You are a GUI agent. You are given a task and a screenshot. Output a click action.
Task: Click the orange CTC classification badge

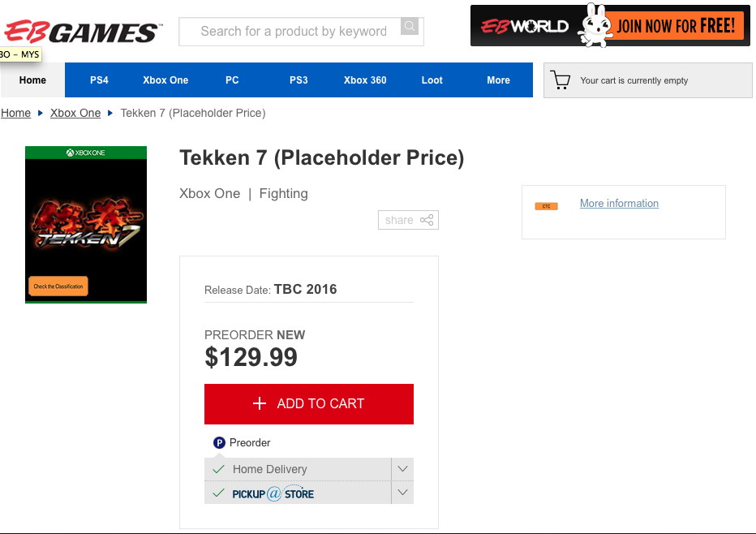[x=546, y=206]
